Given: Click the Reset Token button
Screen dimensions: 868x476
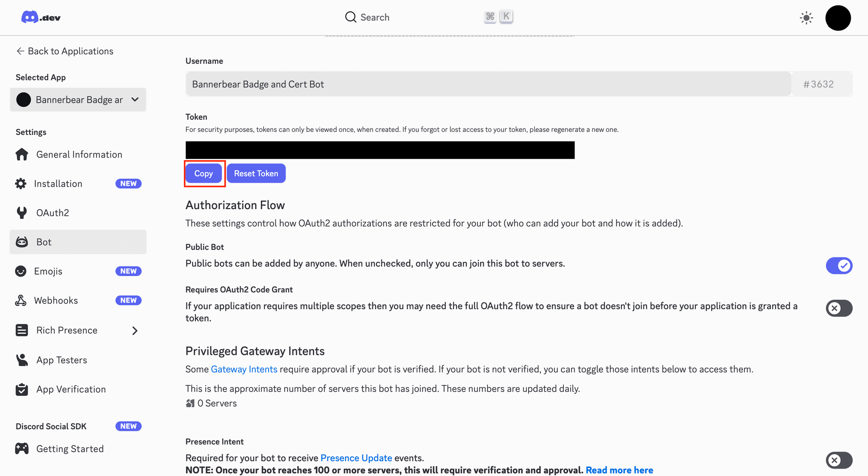Looking at the screenshot, I should click(256, 173).
